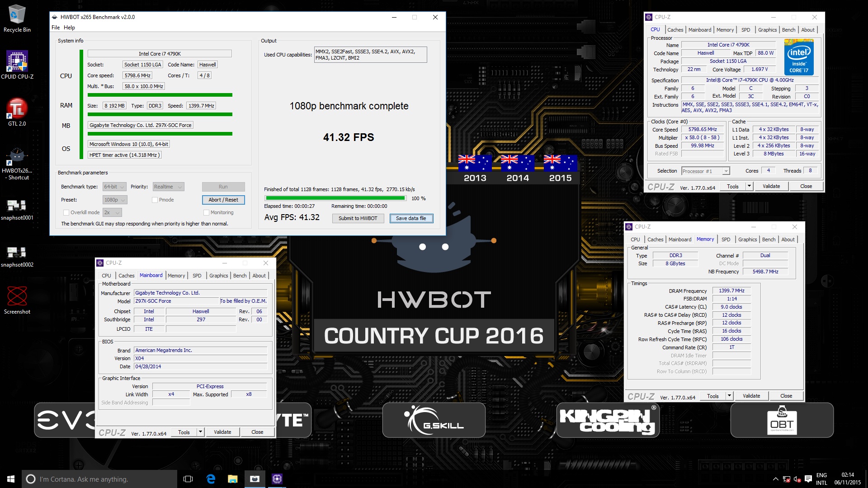
Task: Expand Tools arrow in the CPU-Z CPU window
Action: 749,186
